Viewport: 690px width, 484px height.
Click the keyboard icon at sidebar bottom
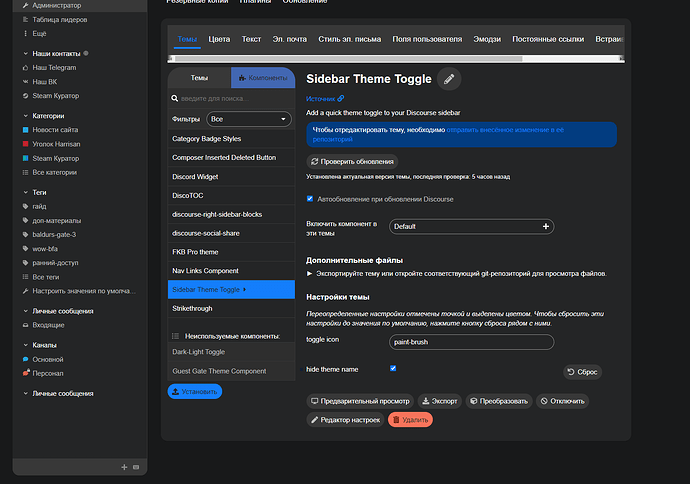(136, 467)
